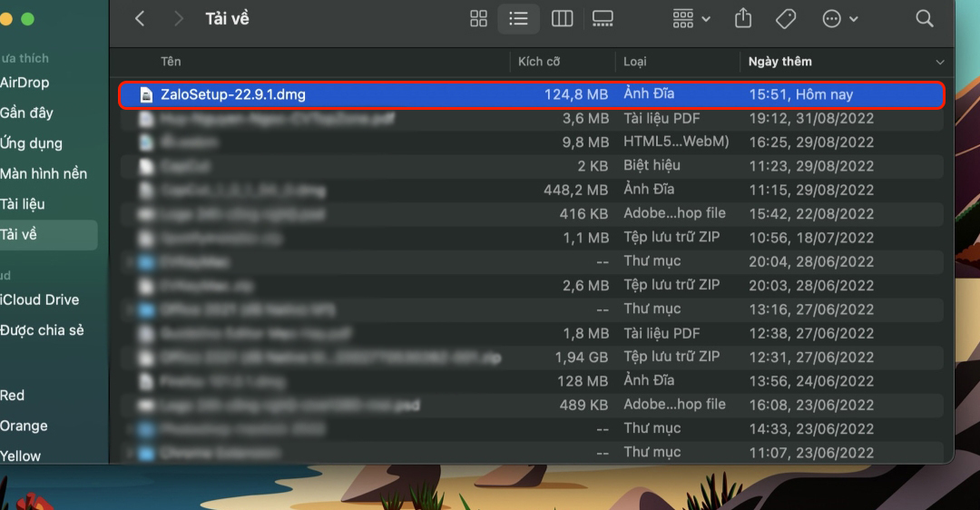980x510 pixels.
Task: Click the 124,8 MB size cell
Action: (x=575, y=94)
